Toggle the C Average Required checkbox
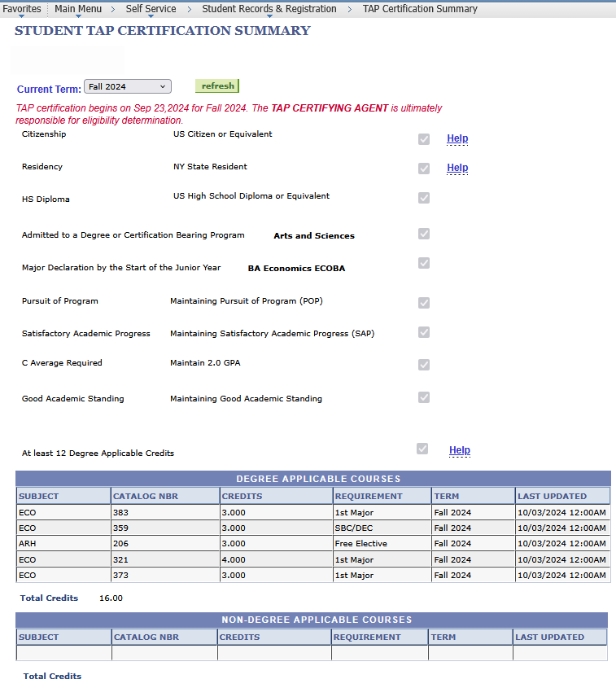Image resolution: width=616 pixels, height=688 pixels. tap(423, 365)
